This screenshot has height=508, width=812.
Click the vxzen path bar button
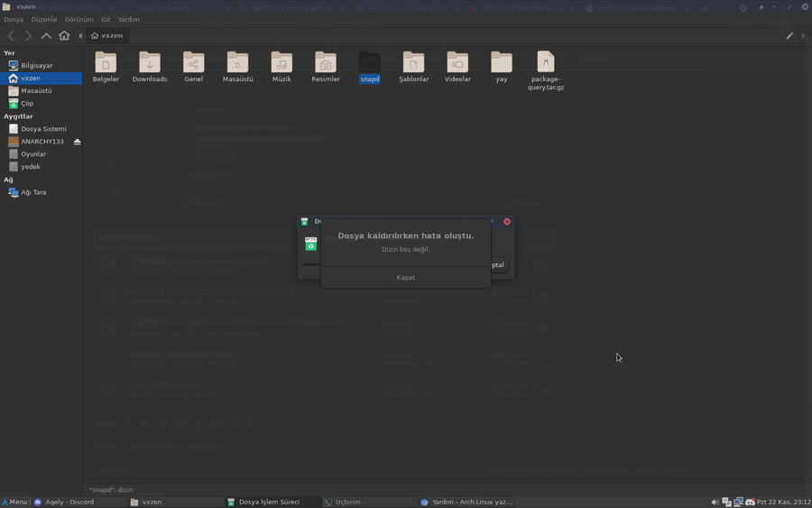click(x=107, y=36)
